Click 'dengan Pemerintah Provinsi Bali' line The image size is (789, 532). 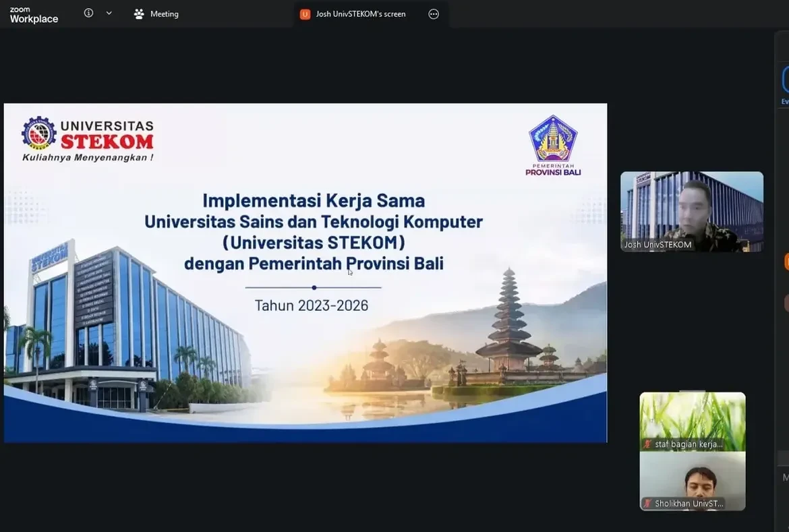[x=314, y=263]
